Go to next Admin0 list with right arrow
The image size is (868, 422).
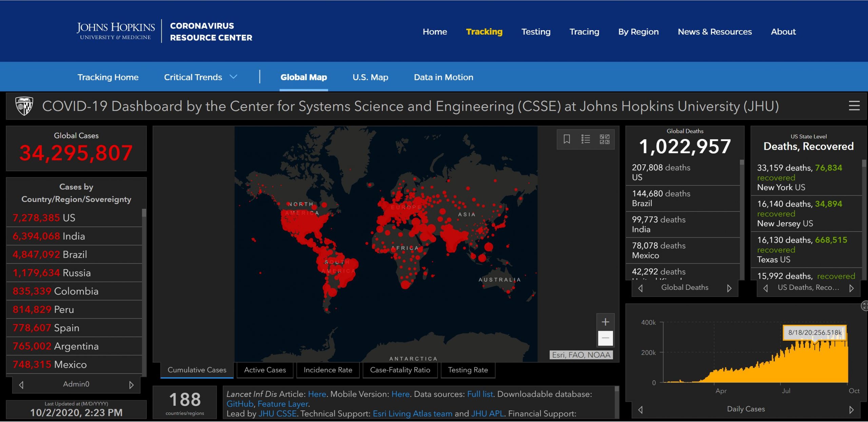[x=132, y=385]
